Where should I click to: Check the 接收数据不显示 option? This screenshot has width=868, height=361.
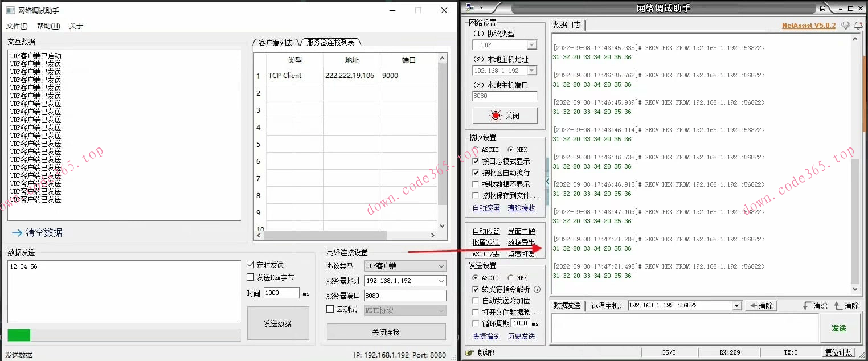pos(476,184)
